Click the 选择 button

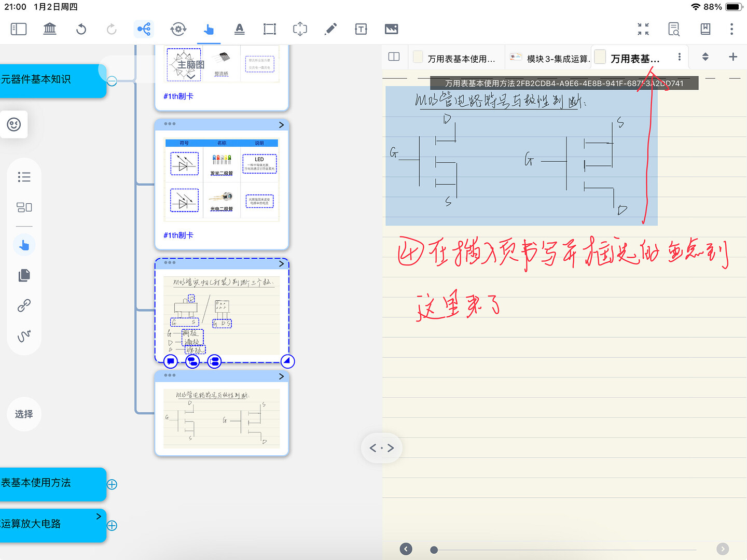point(24,414)
